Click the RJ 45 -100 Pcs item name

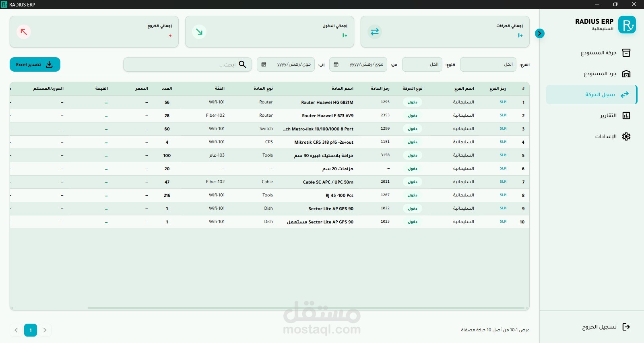[339, 195]
